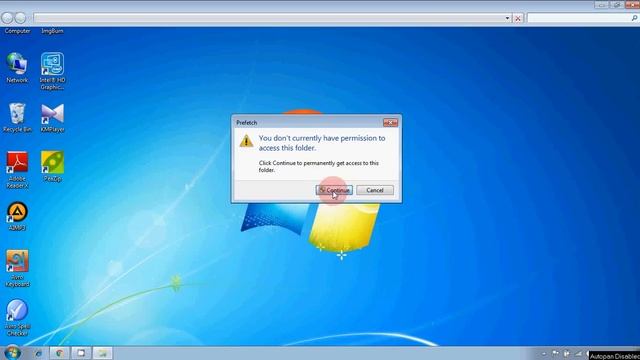Show hidden tray icons arrow
Image resolution: width=640 pixels, height=360 pixels.
544,353
